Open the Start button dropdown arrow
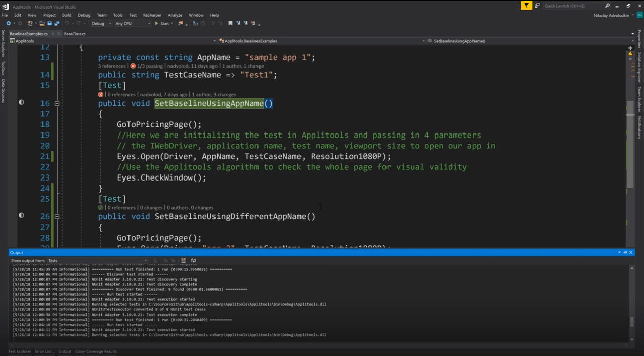This screenshot has width=644, height=356. tap(172, 23)
